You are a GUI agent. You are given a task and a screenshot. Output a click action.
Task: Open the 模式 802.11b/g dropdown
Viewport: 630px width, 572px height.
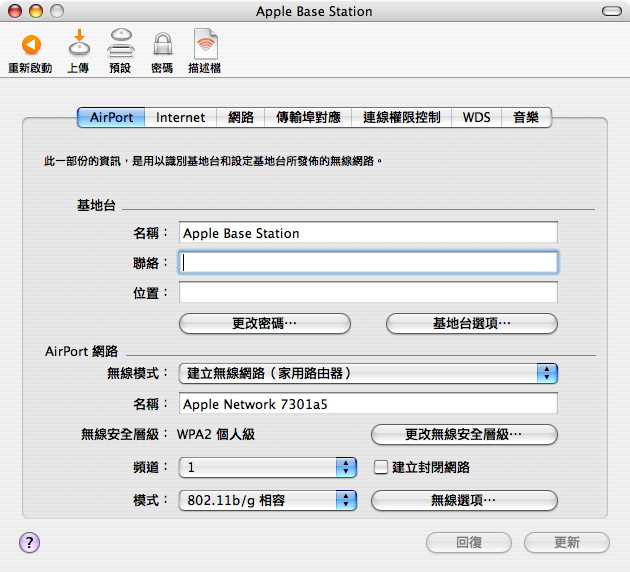[x=268, y=500]
